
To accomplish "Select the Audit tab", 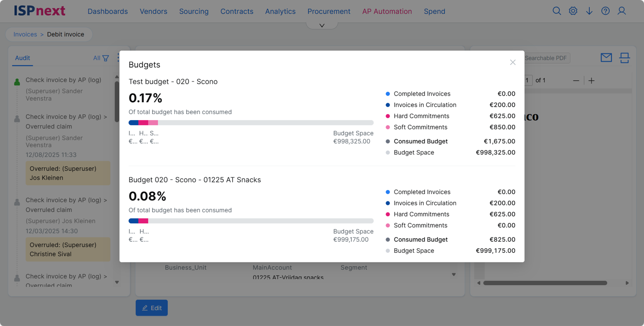I will click(x=22, y=58).
